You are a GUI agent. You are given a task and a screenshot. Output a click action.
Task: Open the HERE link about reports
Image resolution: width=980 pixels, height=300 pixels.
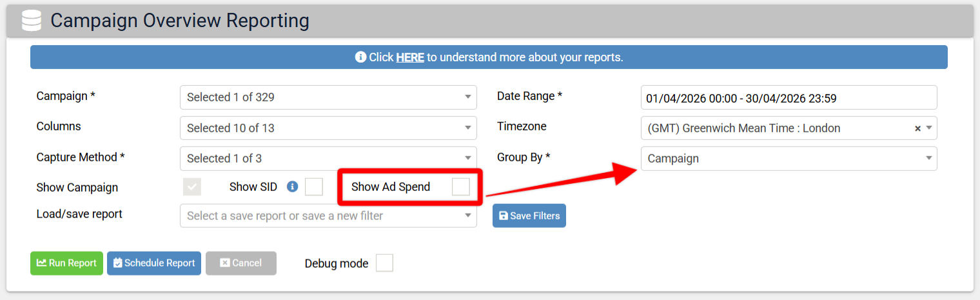pyautogui.click(x=410, y=57)
